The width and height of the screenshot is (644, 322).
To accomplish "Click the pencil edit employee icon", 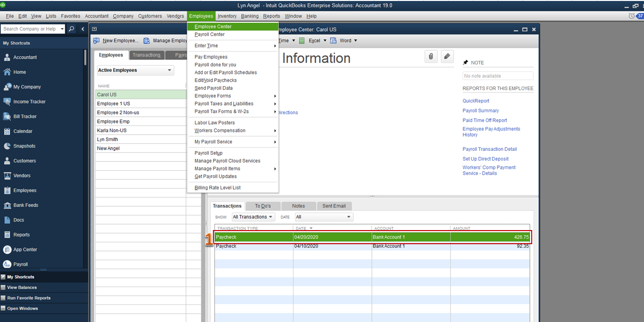I will (x=447, y=56).
